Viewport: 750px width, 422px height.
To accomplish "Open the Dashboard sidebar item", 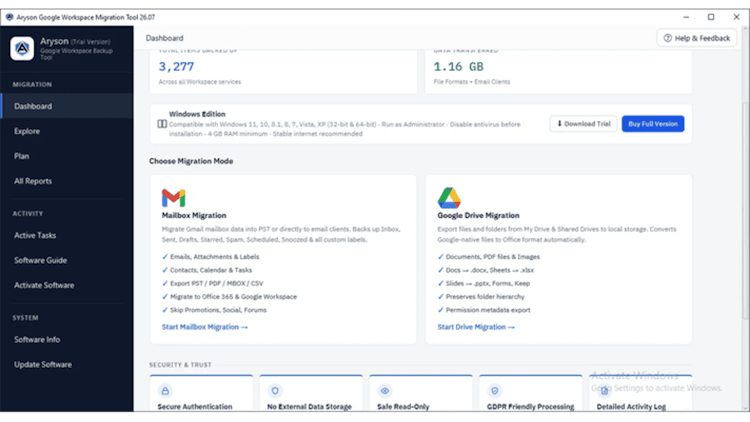I will [x=67, y=106].
